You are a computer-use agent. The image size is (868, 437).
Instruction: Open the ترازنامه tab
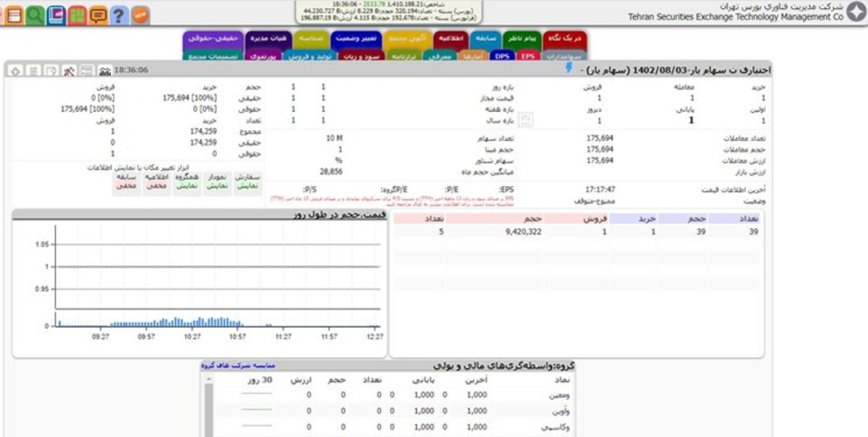tap(404, 56)
